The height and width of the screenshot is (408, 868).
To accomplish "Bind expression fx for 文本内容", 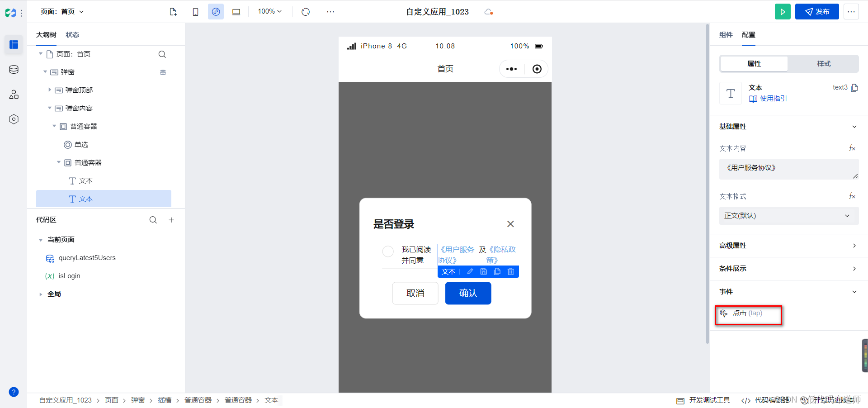I will tap(852, 148).
